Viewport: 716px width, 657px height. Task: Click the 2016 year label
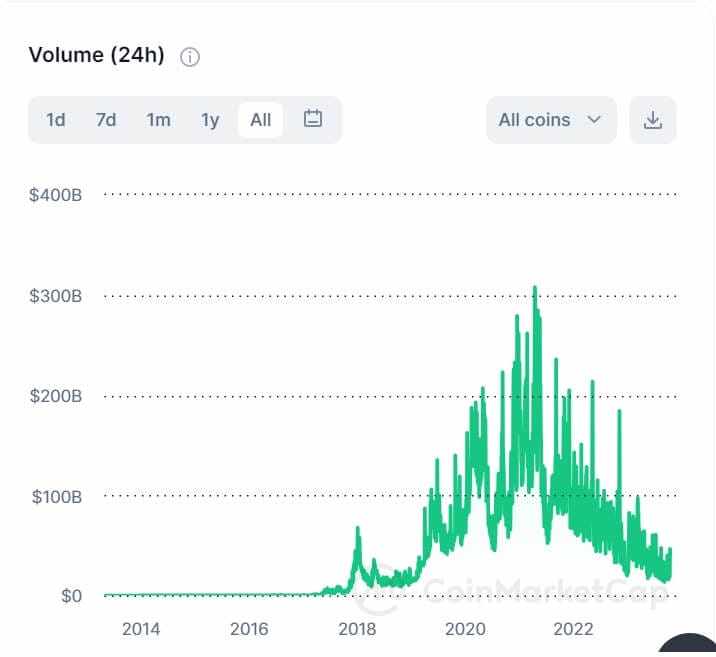(249, 630)
